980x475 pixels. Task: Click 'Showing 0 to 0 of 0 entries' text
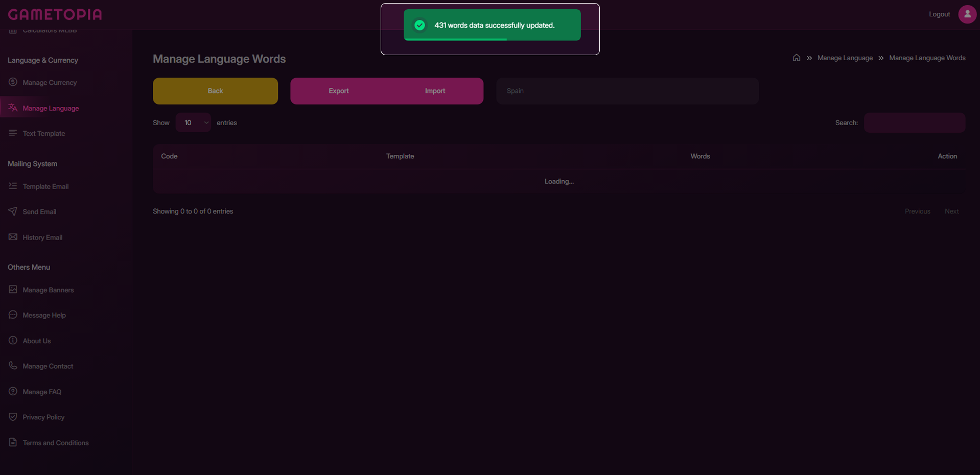coord(193,211)
